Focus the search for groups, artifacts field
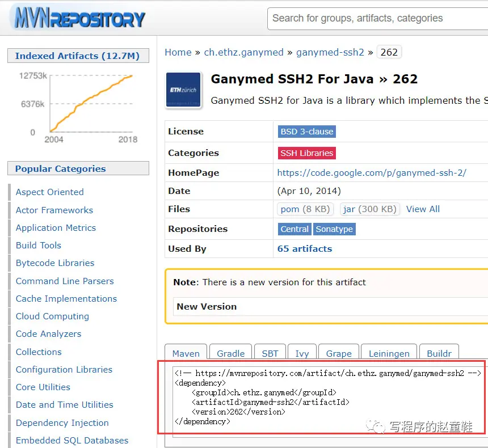This screenshot has height=448, width=488. (377, 18)
